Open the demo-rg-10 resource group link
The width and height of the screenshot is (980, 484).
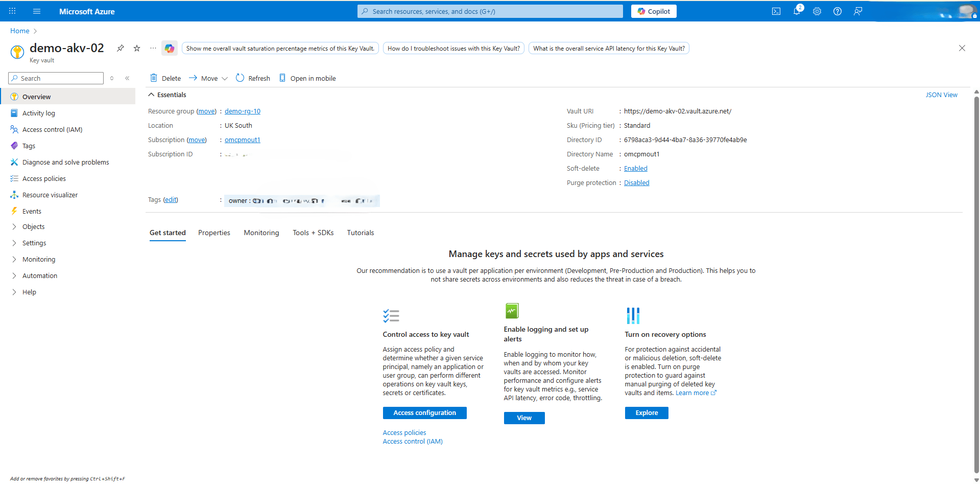[242, 111]
